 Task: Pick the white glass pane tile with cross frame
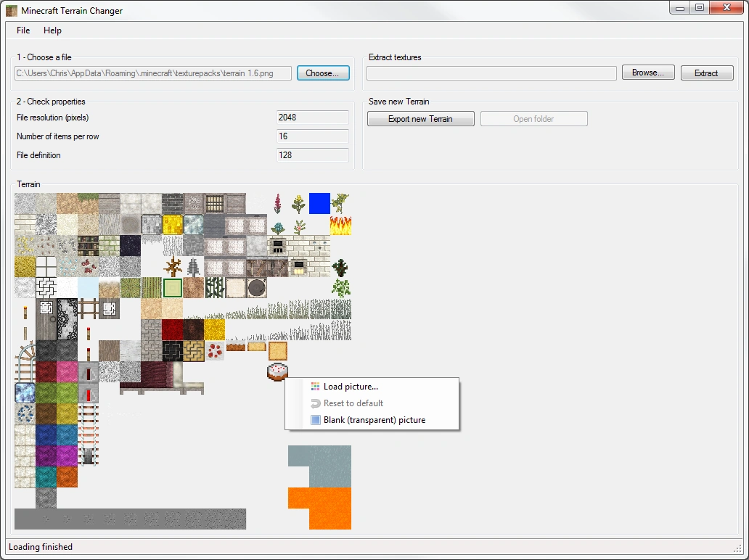46,266
